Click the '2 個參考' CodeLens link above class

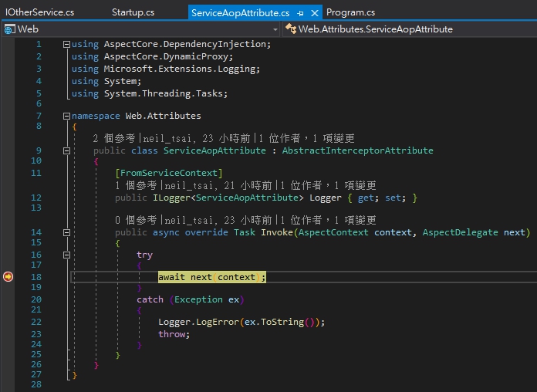pos(113,139)
